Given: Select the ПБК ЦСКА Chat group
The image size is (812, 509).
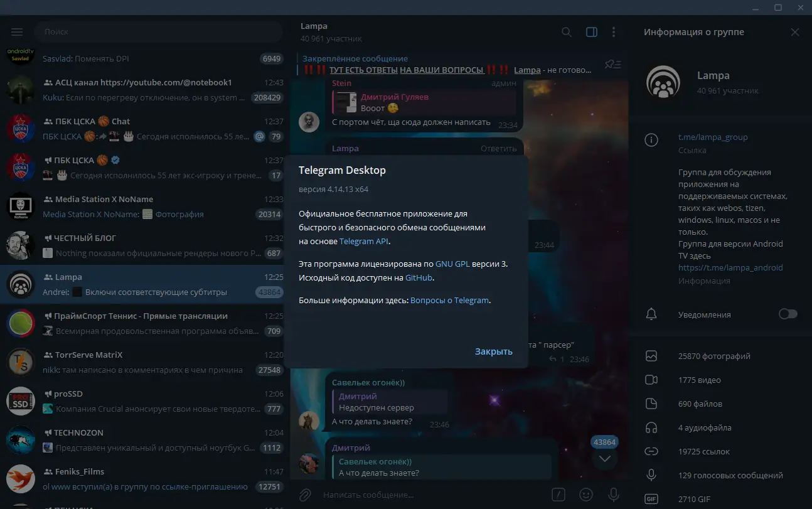Looking at the screenshot, I should click(144, 129).
